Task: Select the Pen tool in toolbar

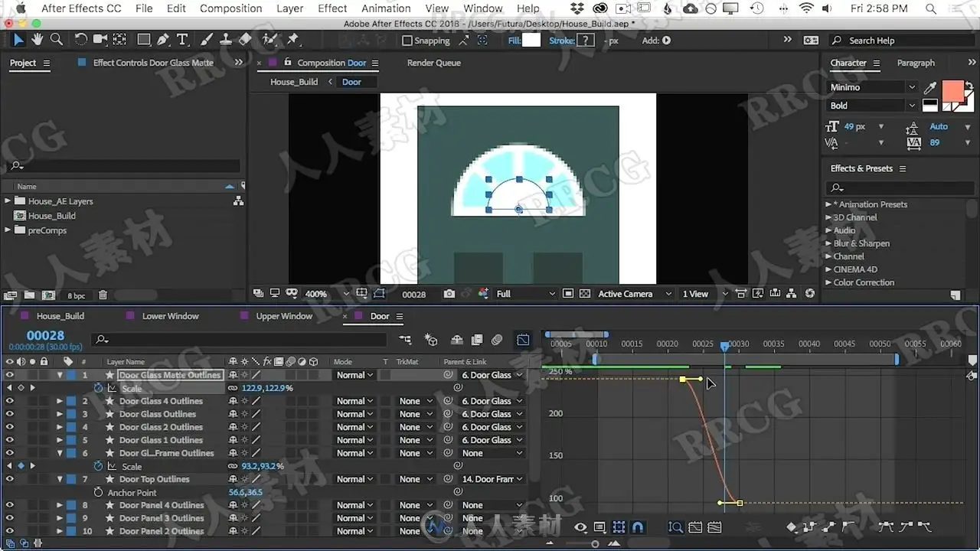Action: point(162,40)
